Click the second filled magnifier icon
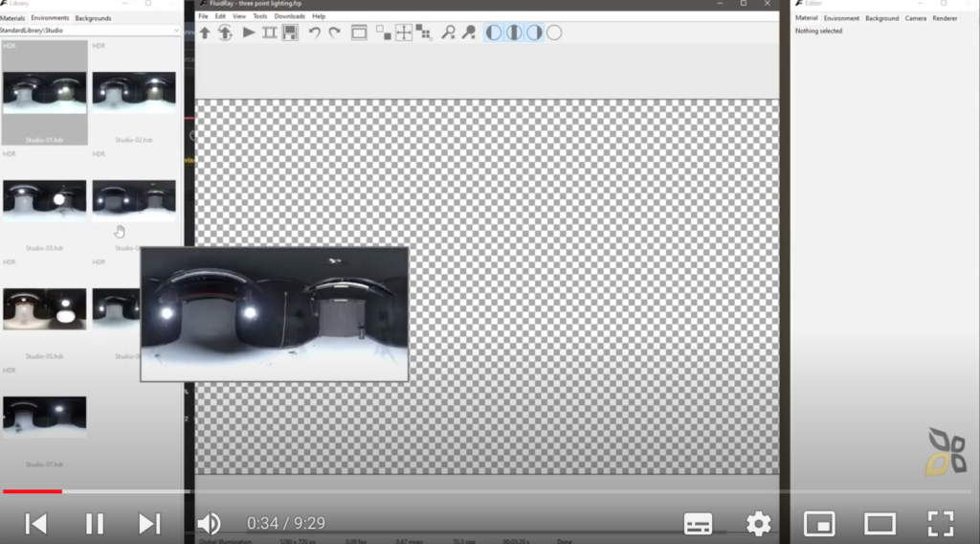The width and height of the screenshot is (980, 544). 469,33
